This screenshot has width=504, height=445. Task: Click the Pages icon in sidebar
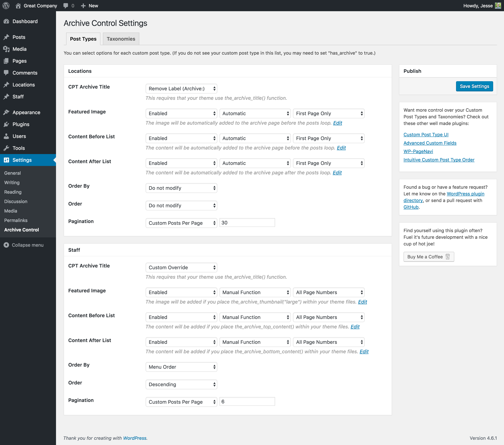pos(6,61)
